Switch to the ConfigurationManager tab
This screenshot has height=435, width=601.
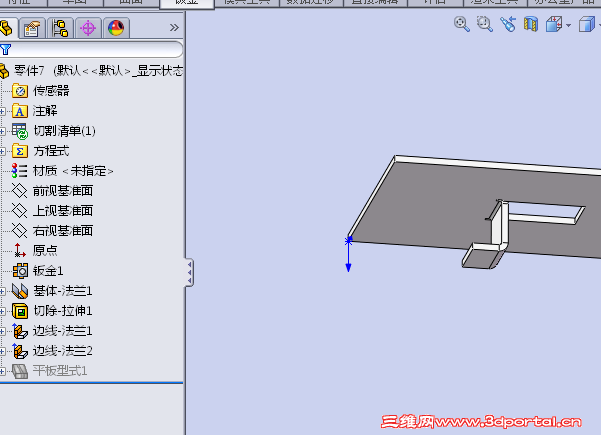pos(60,28)
